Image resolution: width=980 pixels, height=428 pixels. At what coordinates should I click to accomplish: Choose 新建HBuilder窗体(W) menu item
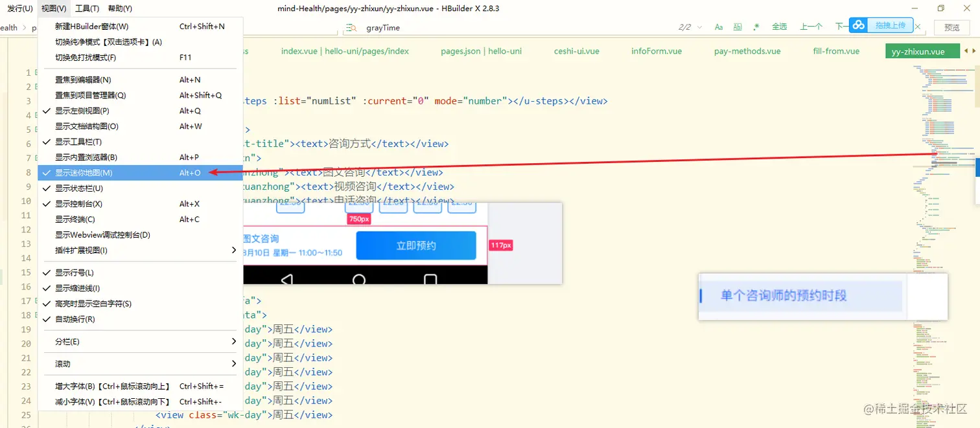click(x=140, y=27)
